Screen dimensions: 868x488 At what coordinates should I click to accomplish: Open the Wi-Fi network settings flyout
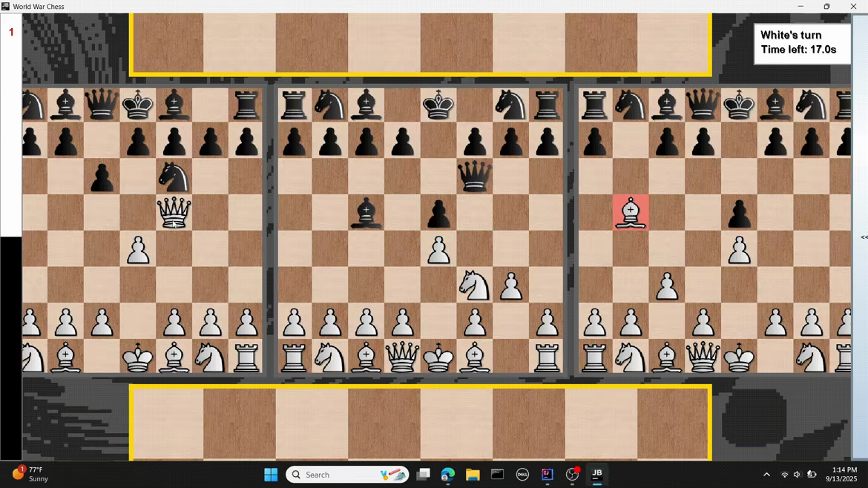click(x=784, y=475)
